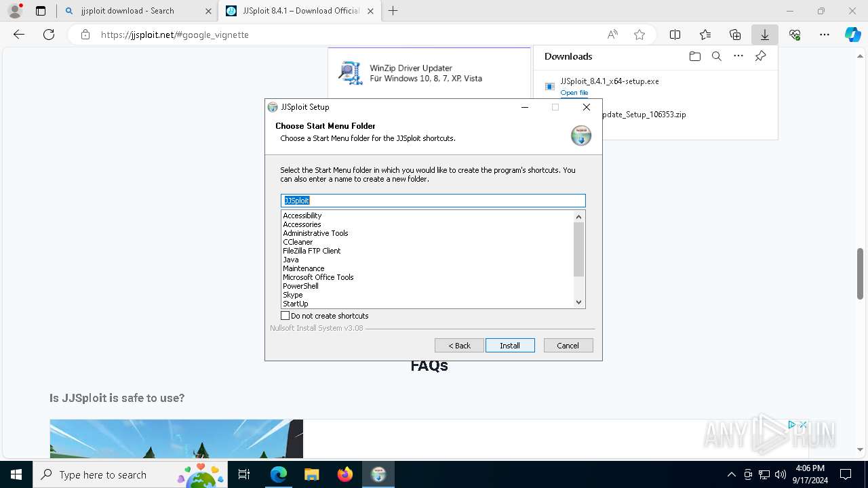
Task: Open the Favorites list icon
Action: [x=705, y=35]
